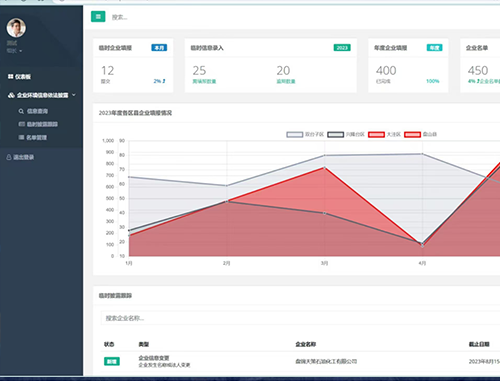Screen dimensions: 500x381
Task: Click the company name in first table row
Action: (326, 361)
